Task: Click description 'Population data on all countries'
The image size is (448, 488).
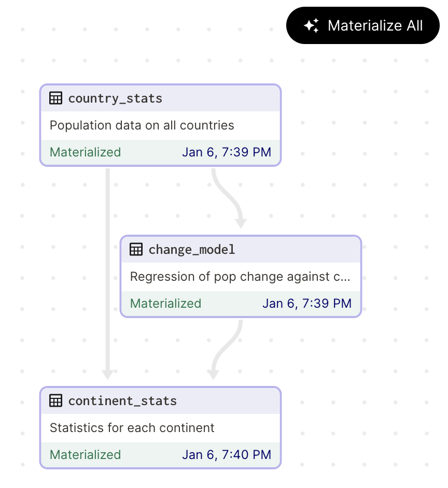Action: click(x=142, y=125)
